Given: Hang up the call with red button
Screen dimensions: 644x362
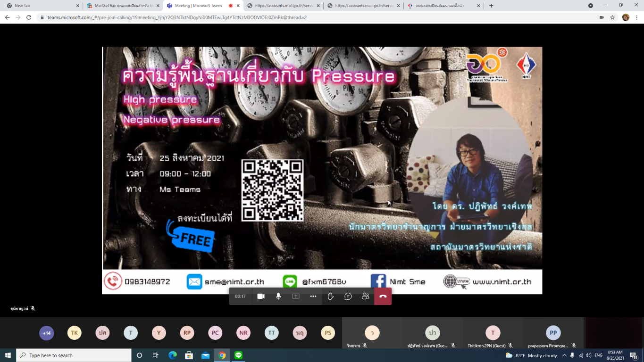Looking at the screenshot, I should (383, 296).
